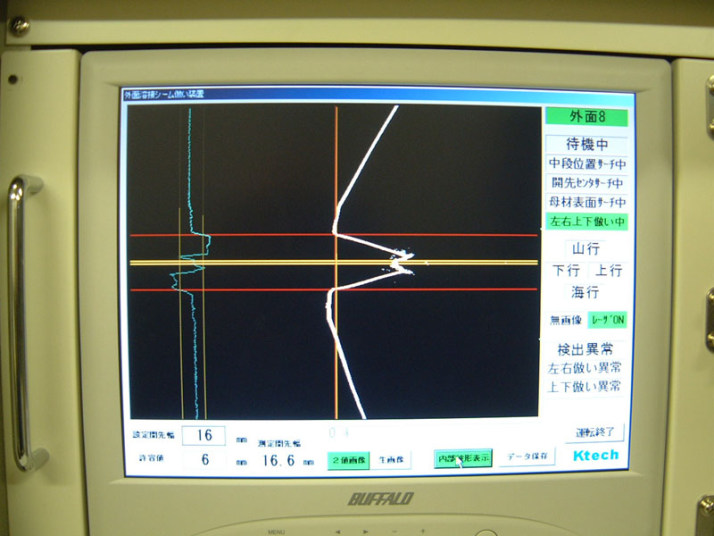Click the green 外面8 header label
The height and width of the screenshot is (536, 714).
586,117
